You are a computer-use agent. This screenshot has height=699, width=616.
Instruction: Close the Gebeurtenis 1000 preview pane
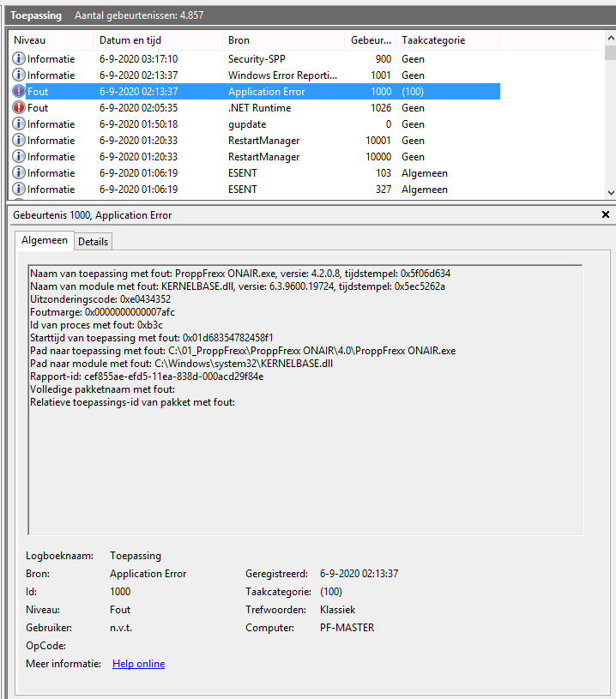(606, 214)
